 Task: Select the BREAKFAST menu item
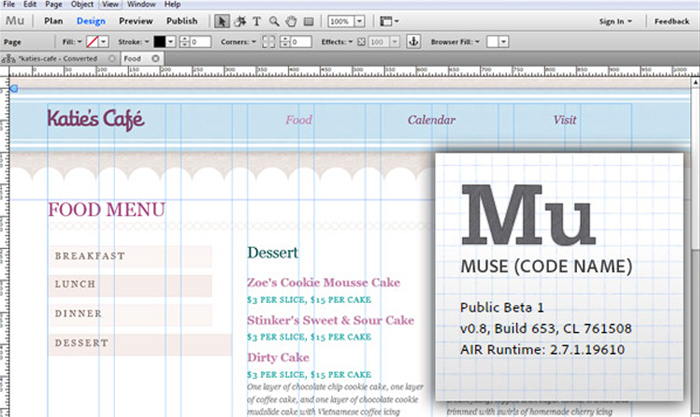[x=130, y=256]
